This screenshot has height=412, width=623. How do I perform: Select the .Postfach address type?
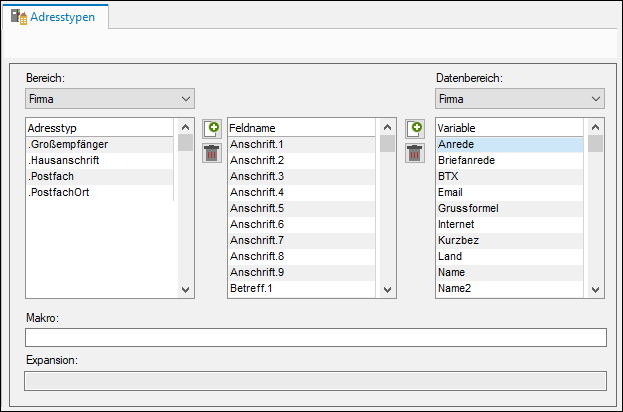tap(100, 176)
